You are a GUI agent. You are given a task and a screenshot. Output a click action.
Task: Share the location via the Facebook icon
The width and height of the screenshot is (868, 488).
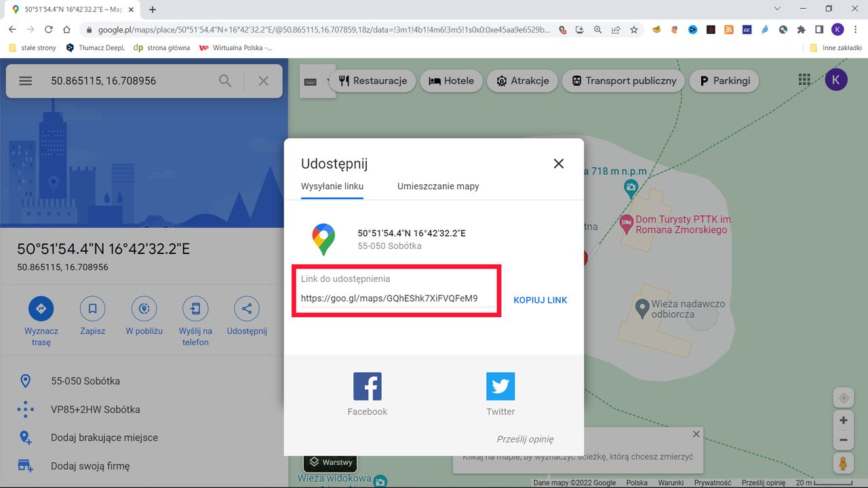tap(367, 384)
